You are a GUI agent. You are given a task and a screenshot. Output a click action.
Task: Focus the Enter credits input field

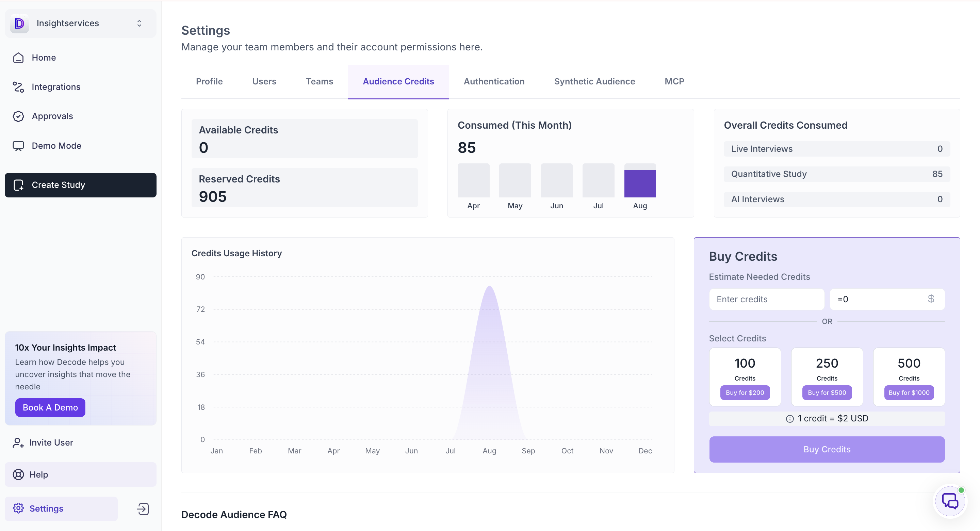(x=766, y=299)
